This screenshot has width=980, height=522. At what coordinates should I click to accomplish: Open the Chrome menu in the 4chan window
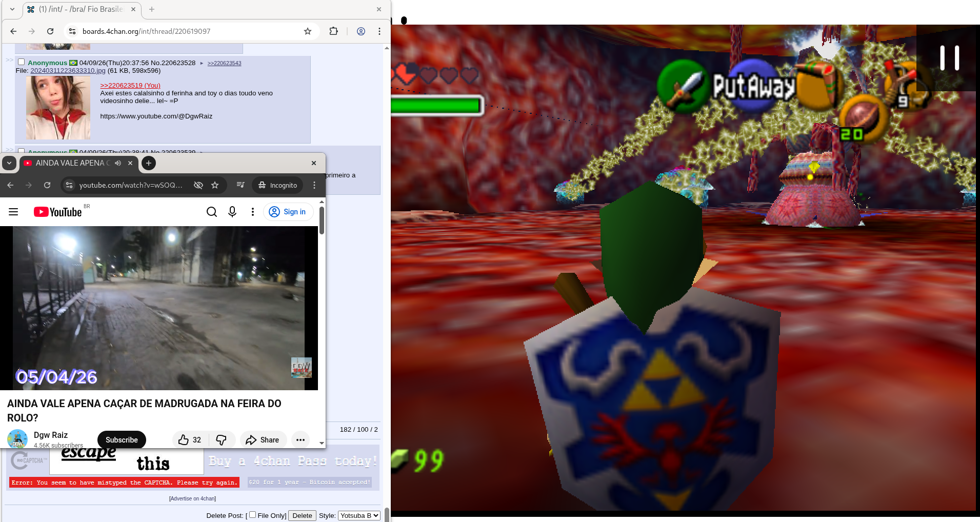pyautogui.click(x=379, y=31)
